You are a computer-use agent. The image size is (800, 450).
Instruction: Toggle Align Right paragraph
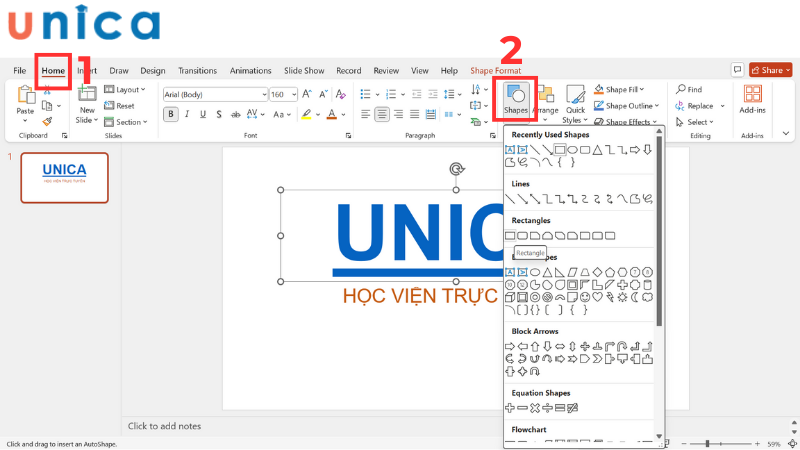point(398,114)
